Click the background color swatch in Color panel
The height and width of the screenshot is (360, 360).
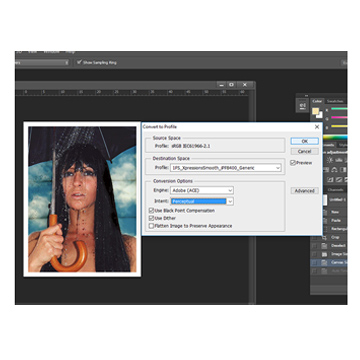(x=319, y=115)
